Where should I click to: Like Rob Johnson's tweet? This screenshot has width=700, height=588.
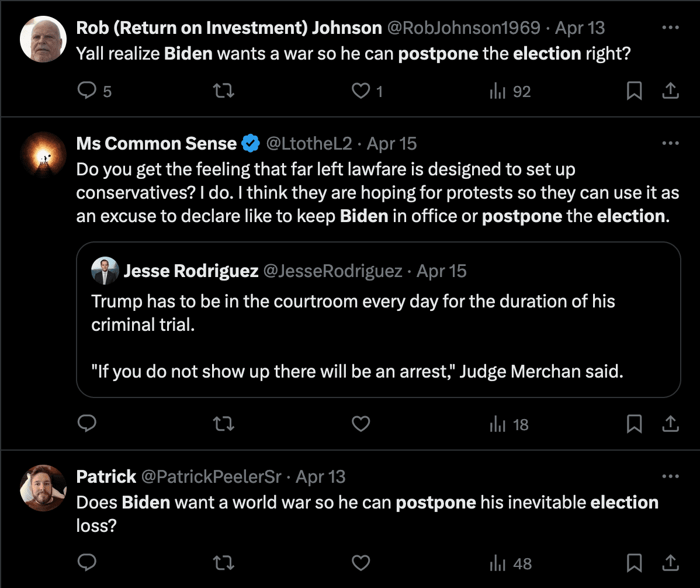click(x=361, y=91)
